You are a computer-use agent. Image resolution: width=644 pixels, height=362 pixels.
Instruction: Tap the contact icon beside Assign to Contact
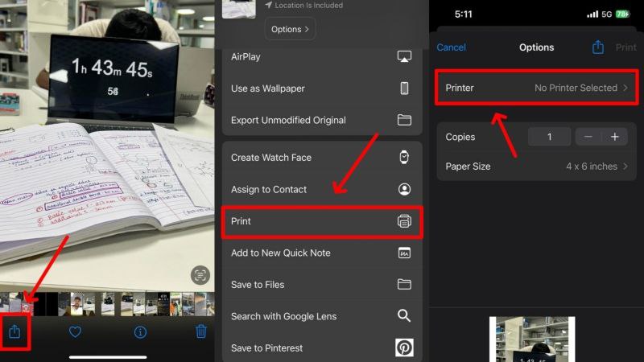pyautogui.click(x=404, y=189)
